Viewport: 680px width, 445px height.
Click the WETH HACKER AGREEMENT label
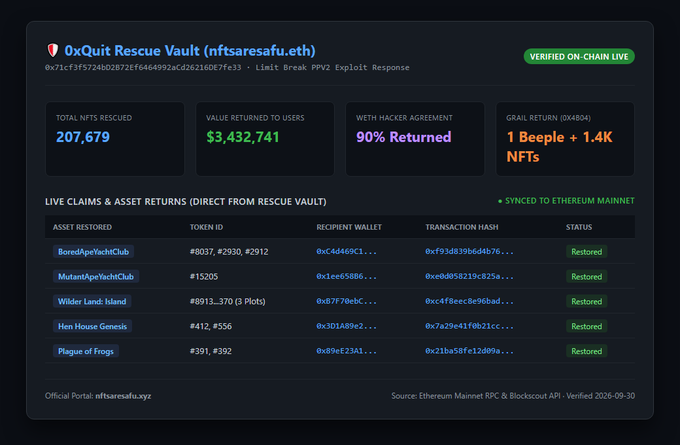[404, 118]
